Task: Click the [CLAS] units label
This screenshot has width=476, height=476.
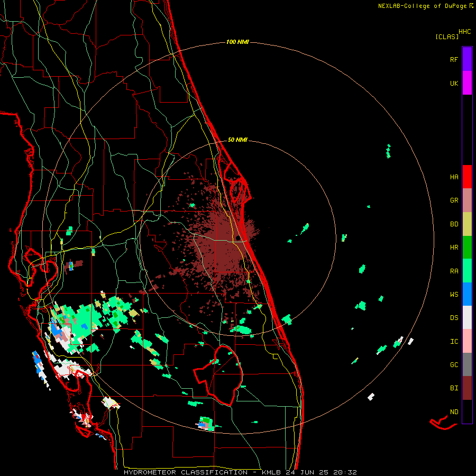Action: coord(446,36)
